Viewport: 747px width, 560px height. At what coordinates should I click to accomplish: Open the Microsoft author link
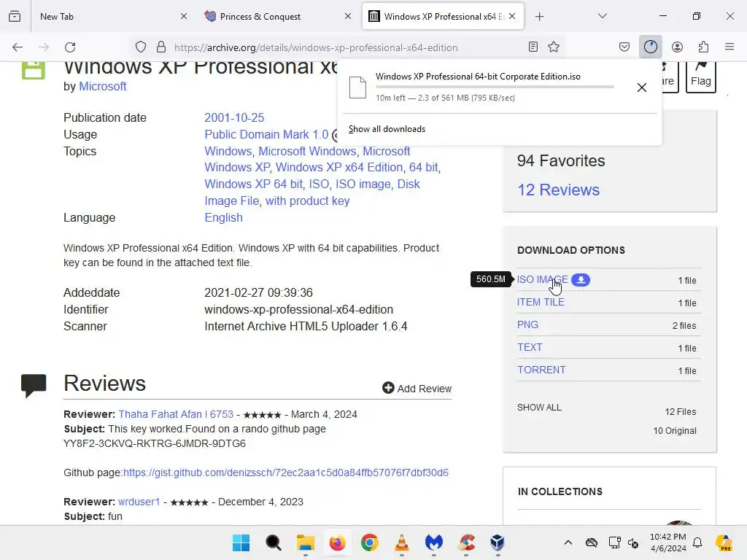point(102,86)
